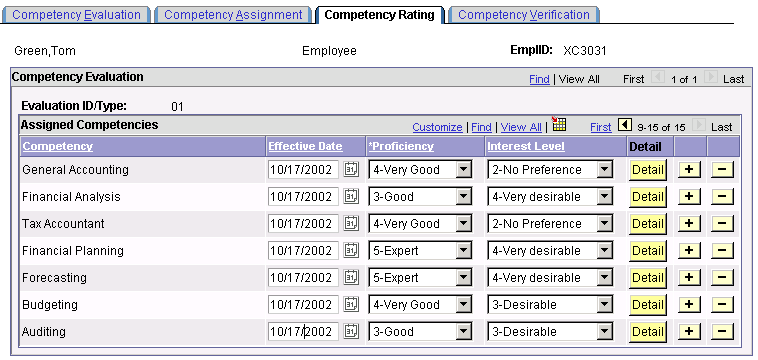Click View All link in Assigned Competencies
This screenshot has width=758, height=360.
[x=521, y=127]
